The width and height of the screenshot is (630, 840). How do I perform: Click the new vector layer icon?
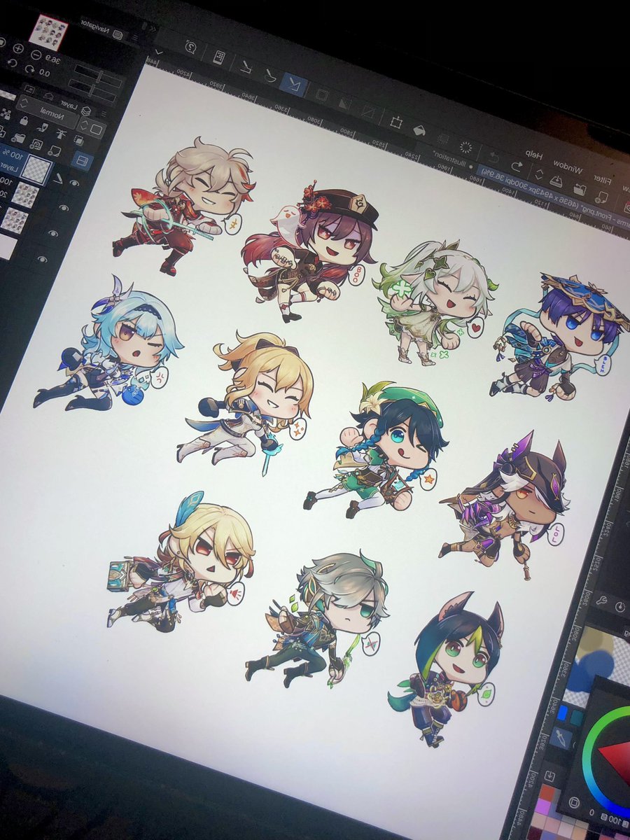point(35,145)
